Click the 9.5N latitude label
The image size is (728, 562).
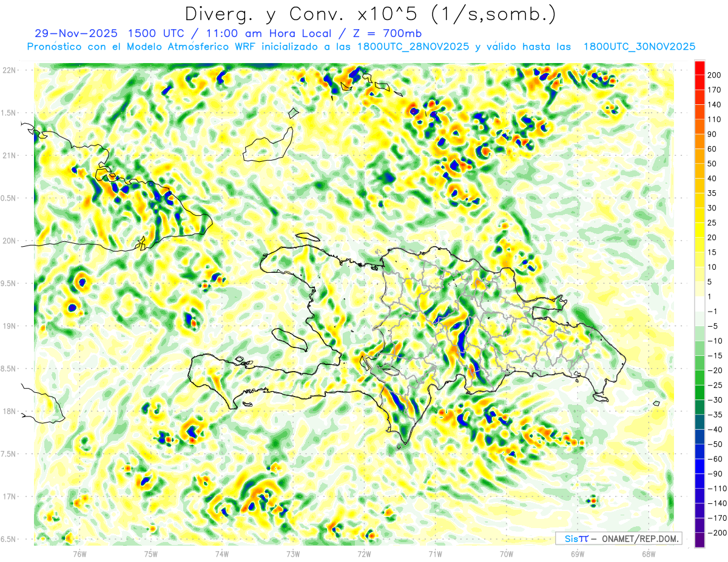8,283
